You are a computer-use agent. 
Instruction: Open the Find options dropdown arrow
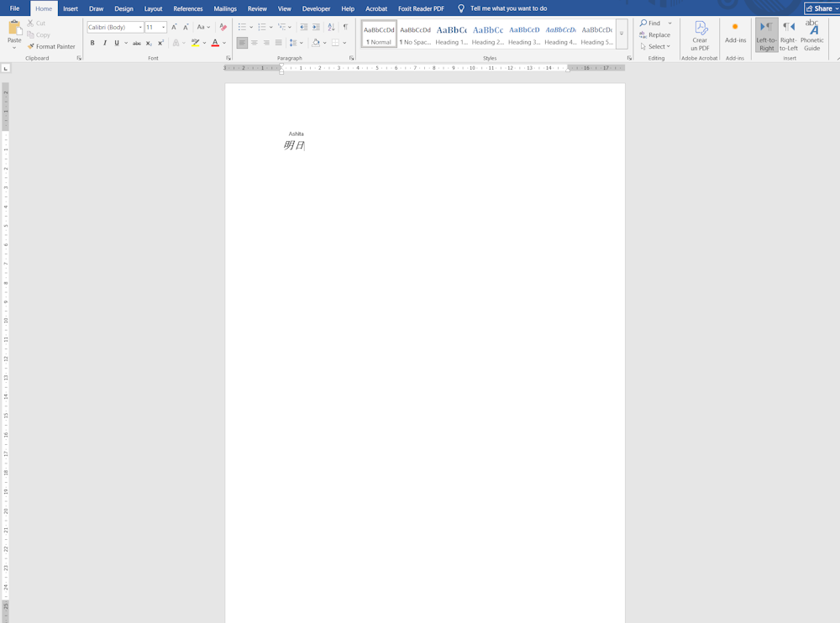[669, 23]
